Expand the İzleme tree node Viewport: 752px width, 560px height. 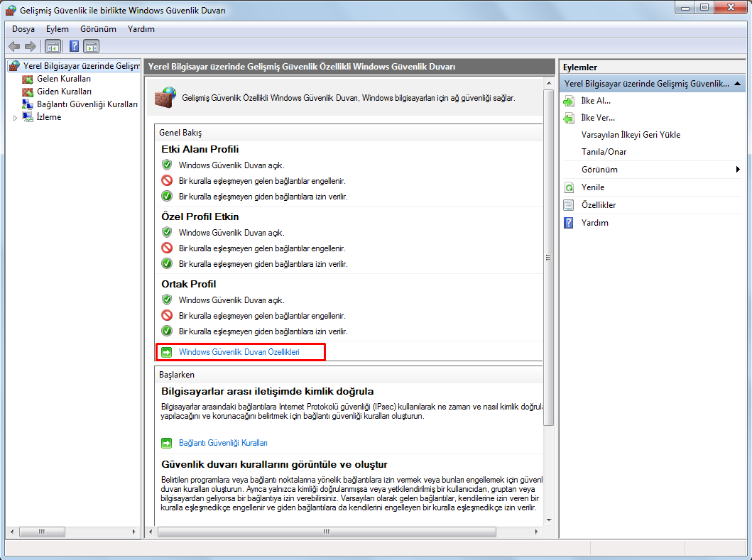(x=15, y=118)
